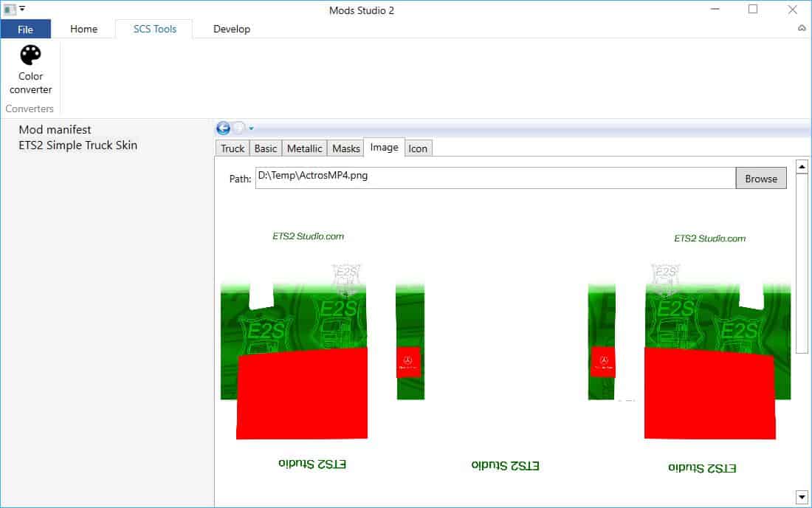Open the Icon tab

[x=418, y=148]
